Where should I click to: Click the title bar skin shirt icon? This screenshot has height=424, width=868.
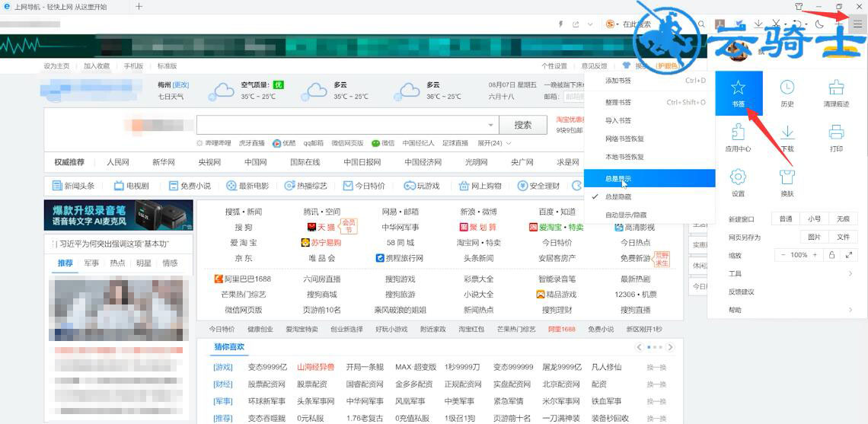coord(798,7)
